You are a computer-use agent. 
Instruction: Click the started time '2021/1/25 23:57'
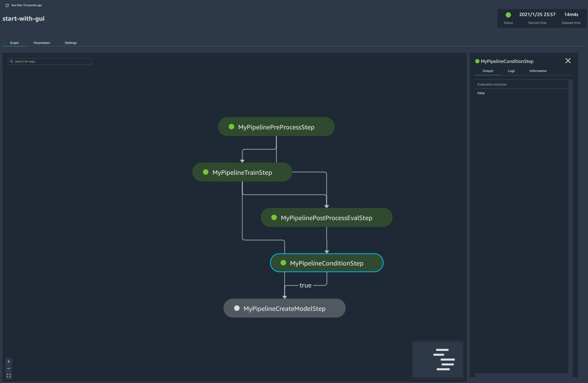point(537,15)
